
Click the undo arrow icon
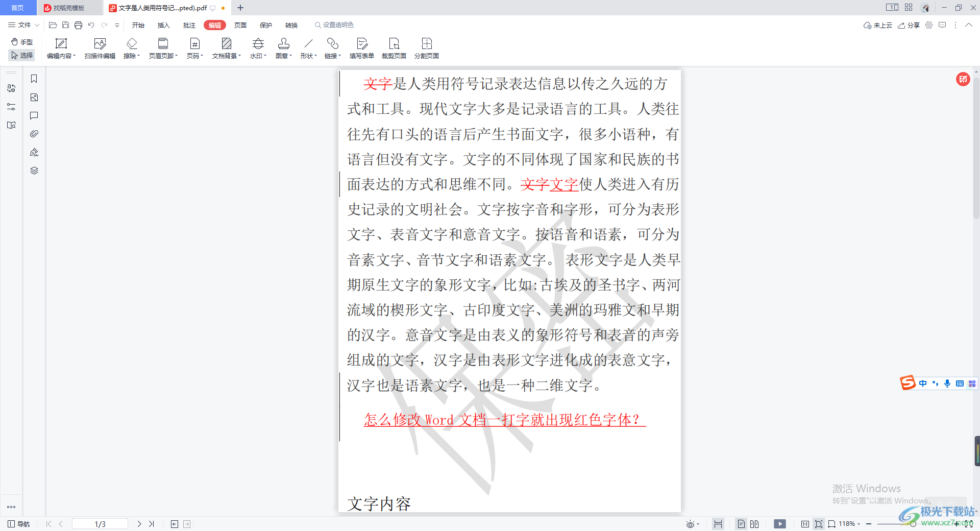(x=91, y=25)
